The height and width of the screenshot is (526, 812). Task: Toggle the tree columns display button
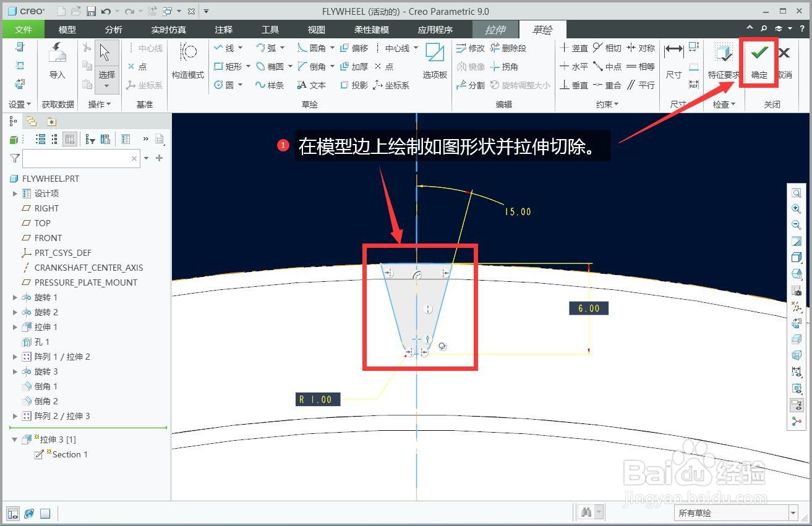(x=70, y=139)
